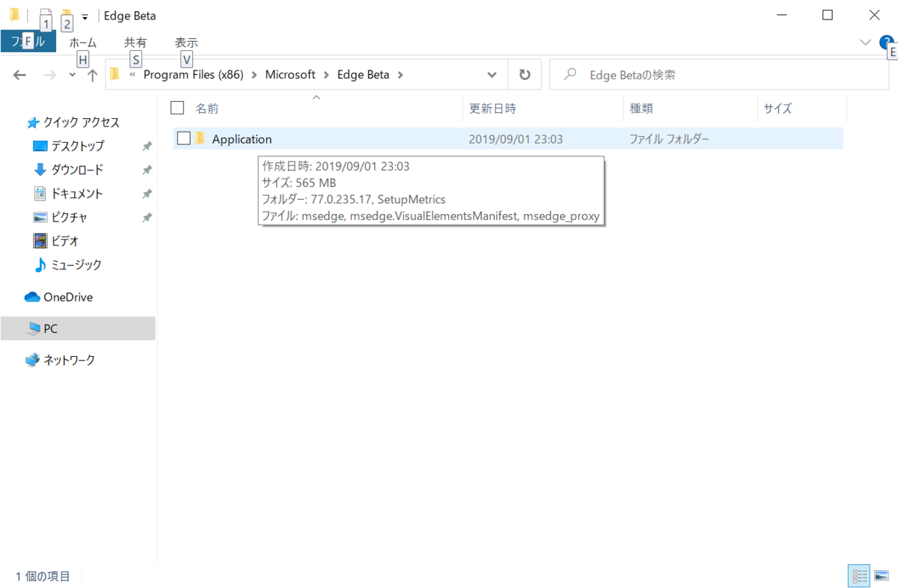The image size is (898, 588).
Task: Click the pin icon beside ダウンロード
Action: coord(147,170)
